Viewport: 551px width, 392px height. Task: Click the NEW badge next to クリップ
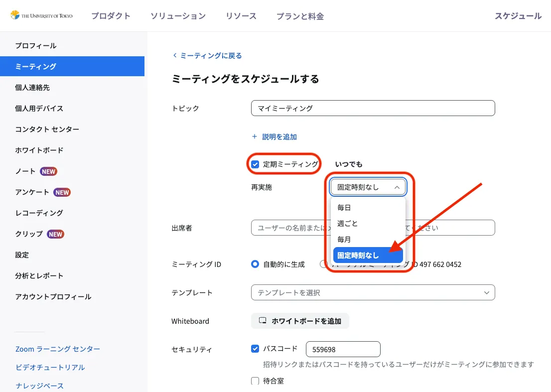coord(55,234)
